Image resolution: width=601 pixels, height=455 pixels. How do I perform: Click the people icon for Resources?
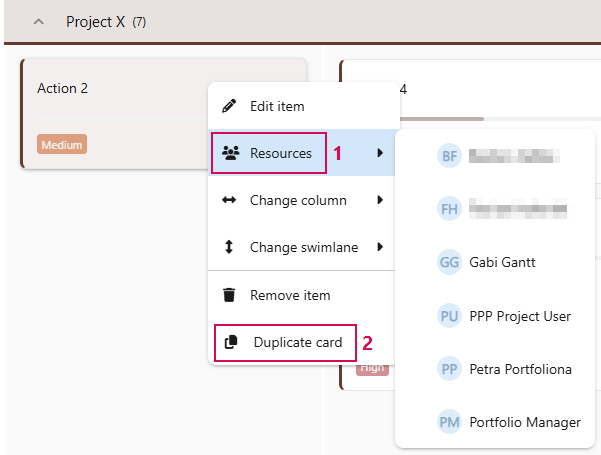(230, 153)
